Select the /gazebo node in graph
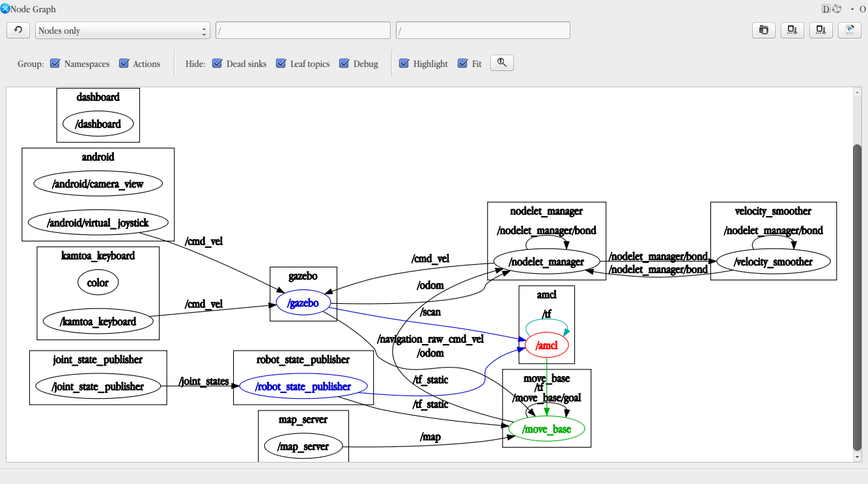This screenshot has height=484, width=868. pyautogui.click(x=303, y=304)
